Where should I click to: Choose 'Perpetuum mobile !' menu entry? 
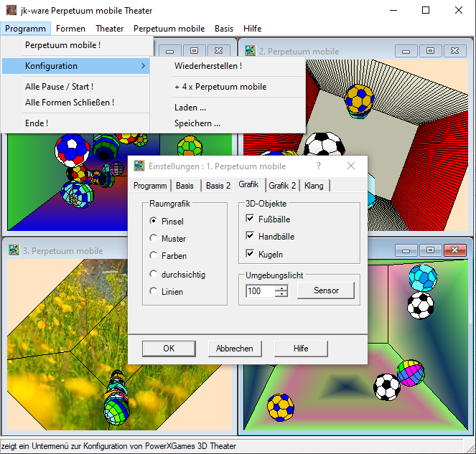(76, 45)
